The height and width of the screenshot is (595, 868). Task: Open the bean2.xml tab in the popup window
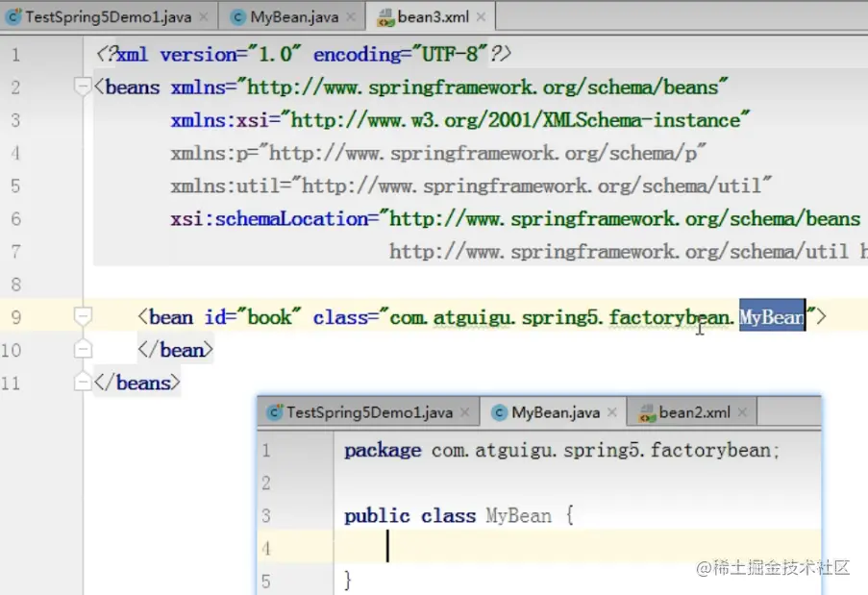tap(692, 412)
